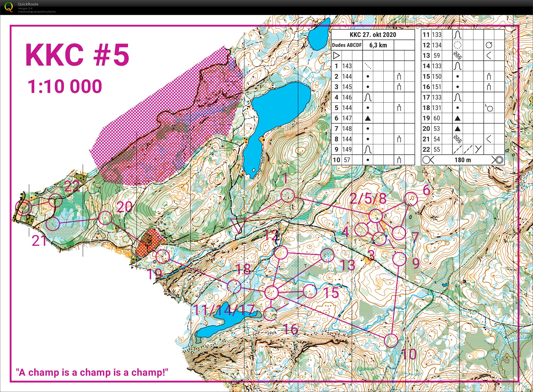This screenshot has height=392, width=533.
Task: Click control circle 18 on the map
Action: (234, 286)
